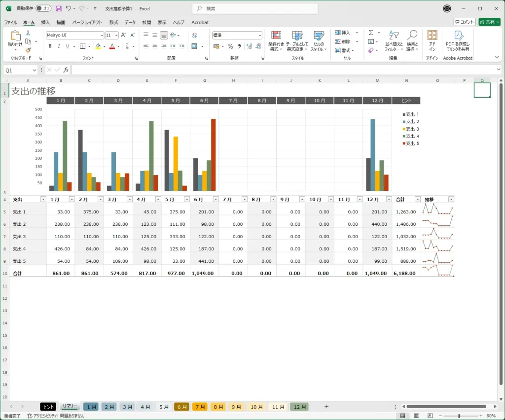
Task: Click the yellow fill color button
Action: (98, 46)
